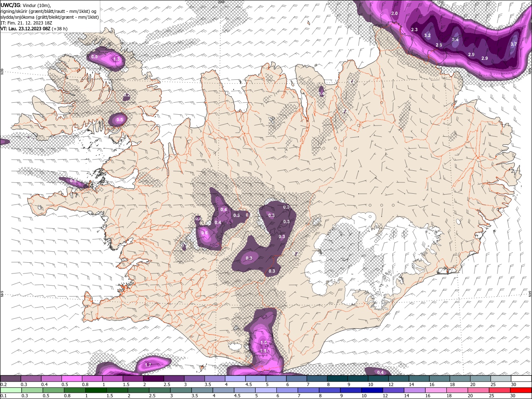This screenshot has height=399, width=532.
Task: Click the lavender 4 swatch in top legend row
Action: [235, 379]
